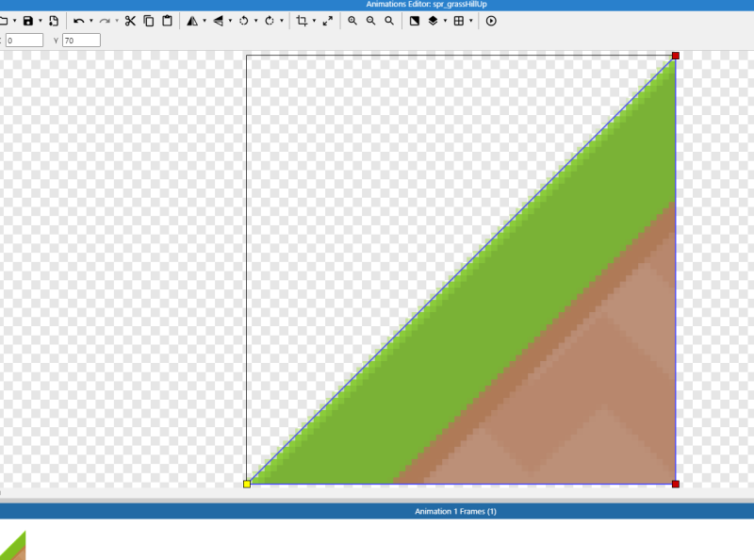The image size is (754, 560).
Task: Paste using the clipboard icon
Action: pos(167,21)
